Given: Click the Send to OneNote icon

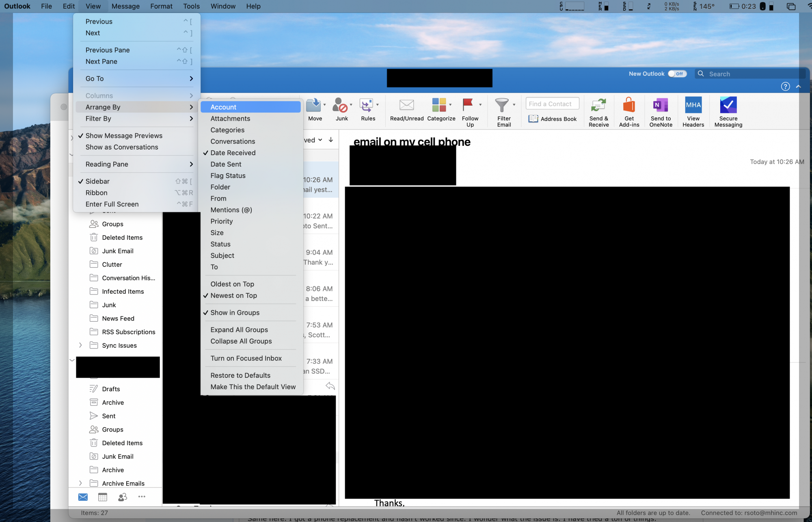Looking at the screenshot, I should 661,106.
